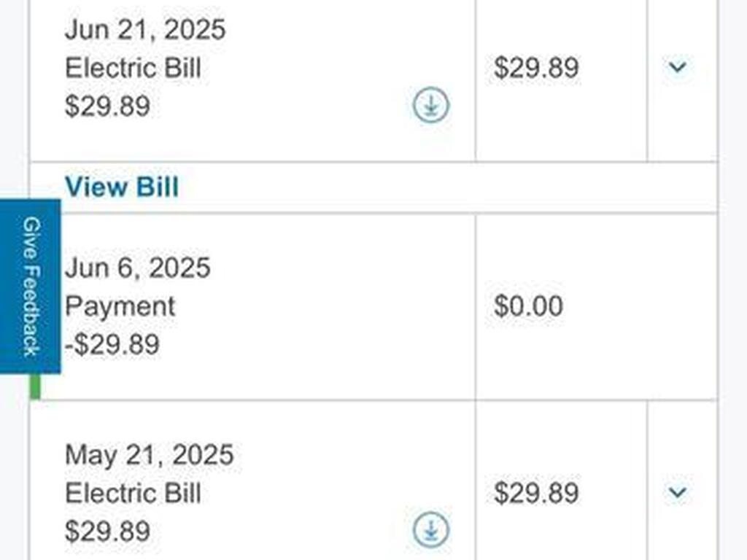This screenshot has width=747, height=560.
Task: Select the Electric Bill label under Jun 21
Action: [x=133, y=69]
